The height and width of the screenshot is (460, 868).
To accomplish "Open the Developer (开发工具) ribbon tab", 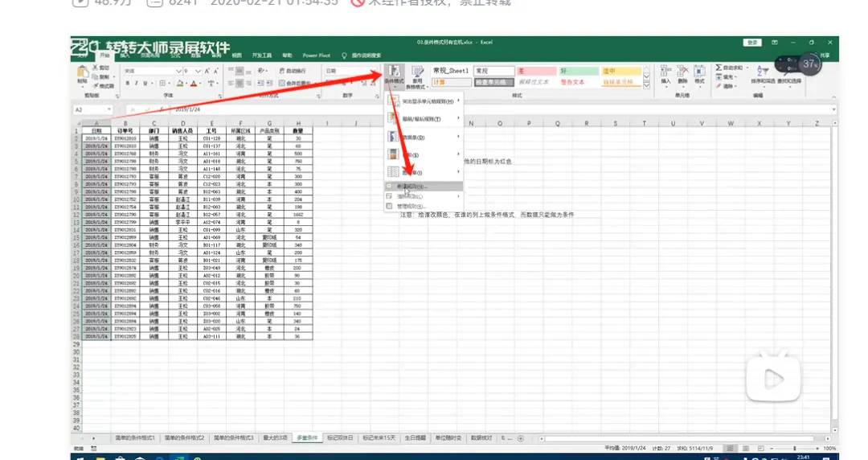I will point(262,55).
